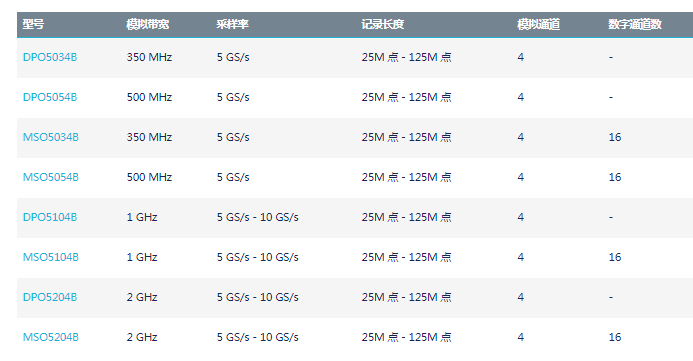
Task: Click the 数字通道数 column header
Action: 635,24
